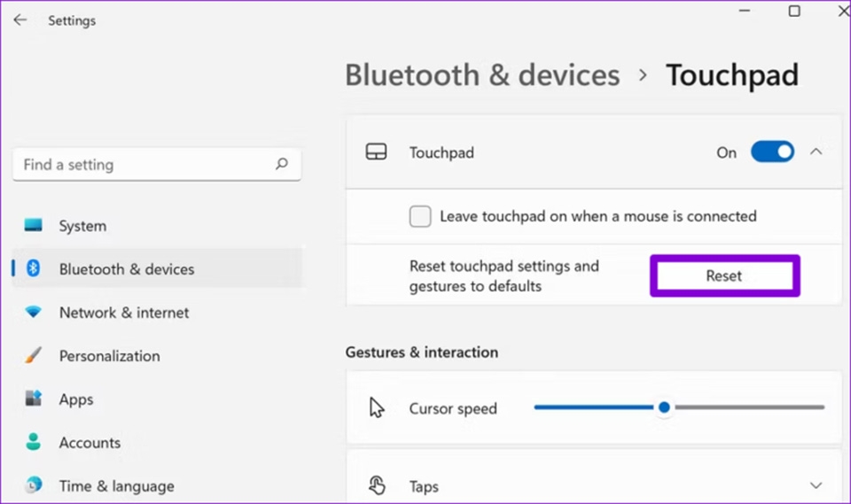The height and width of the screenshot is (504, 851).
Task: Click the search magnifier icon
Action: (281, 164)
